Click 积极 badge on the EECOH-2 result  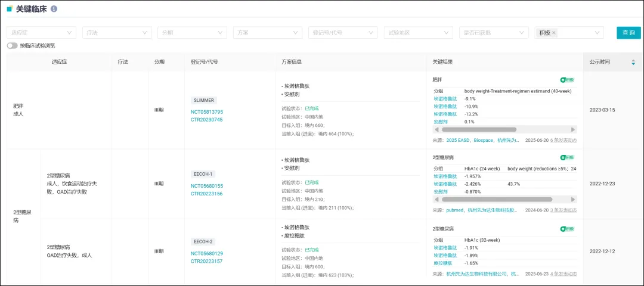click(567, 229)
